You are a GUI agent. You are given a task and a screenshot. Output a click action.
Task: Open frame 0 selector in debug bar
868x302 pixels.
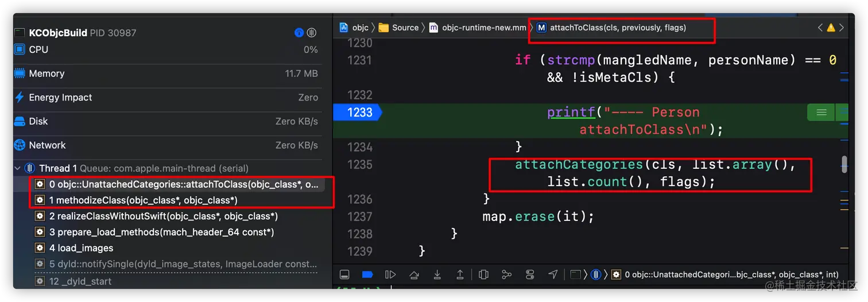point(726,274)
